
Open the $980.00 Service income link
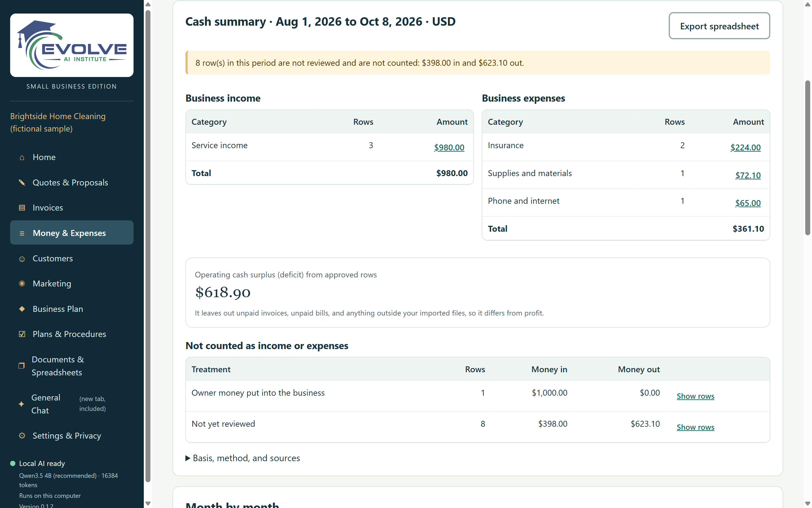(x=449, y=148)
